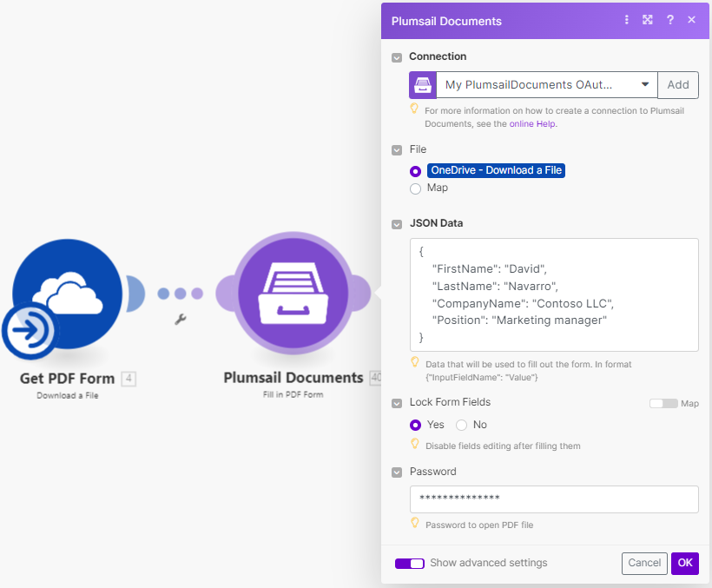The width and height of the screenshot is (712, 588).
Task: Click the "Fill in PDF Form" subtitle
Action: click(293, 394)
